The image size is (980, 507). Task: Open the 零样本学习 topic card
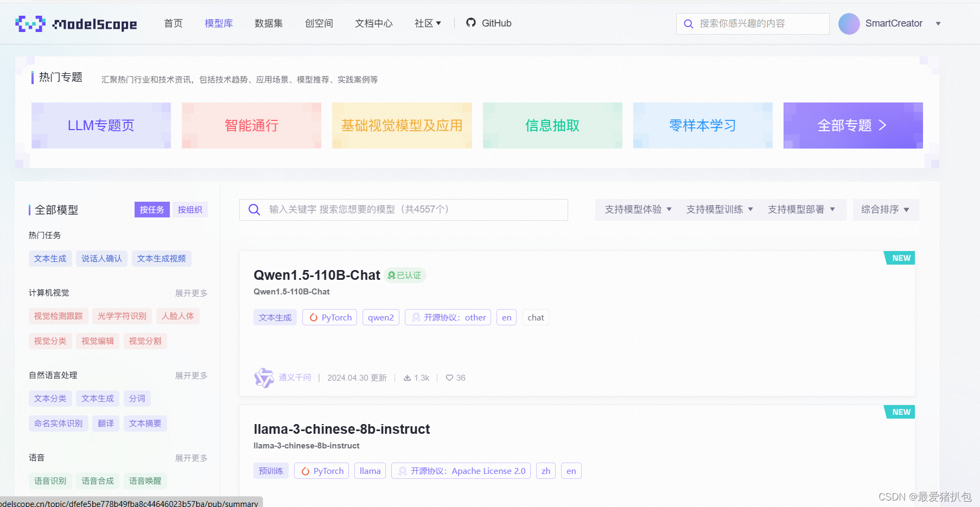point(703,125)
